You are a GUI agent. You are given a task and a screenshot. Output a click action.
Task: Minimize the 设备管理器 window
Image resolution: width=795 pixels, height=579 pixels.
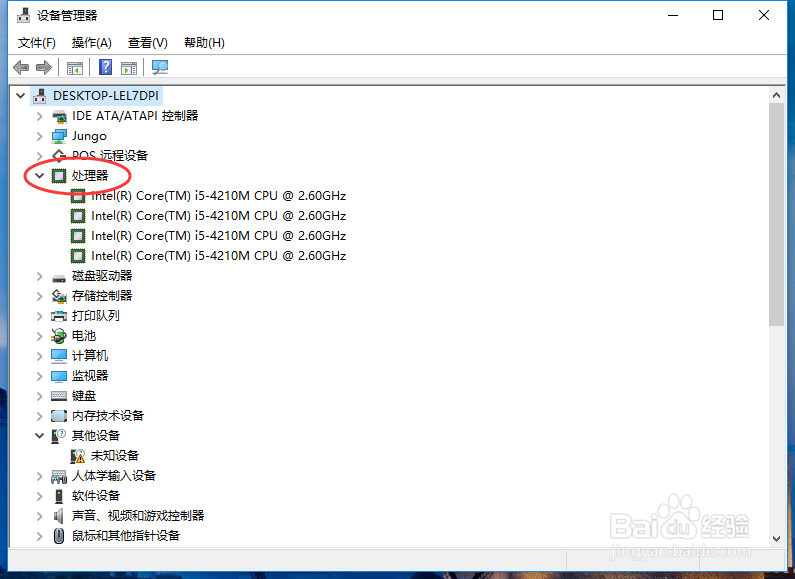coord(673,15)
